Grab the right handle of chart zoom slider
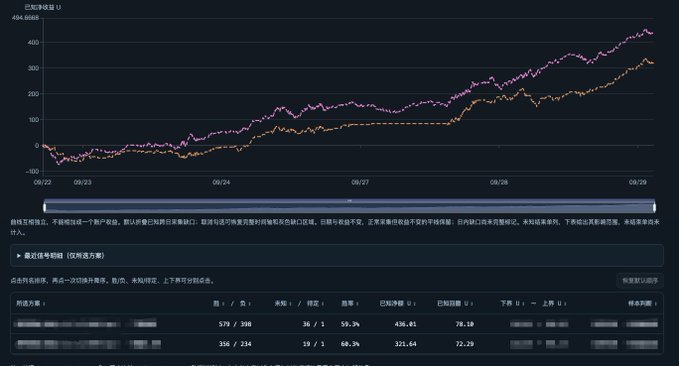 coord(654,207)
